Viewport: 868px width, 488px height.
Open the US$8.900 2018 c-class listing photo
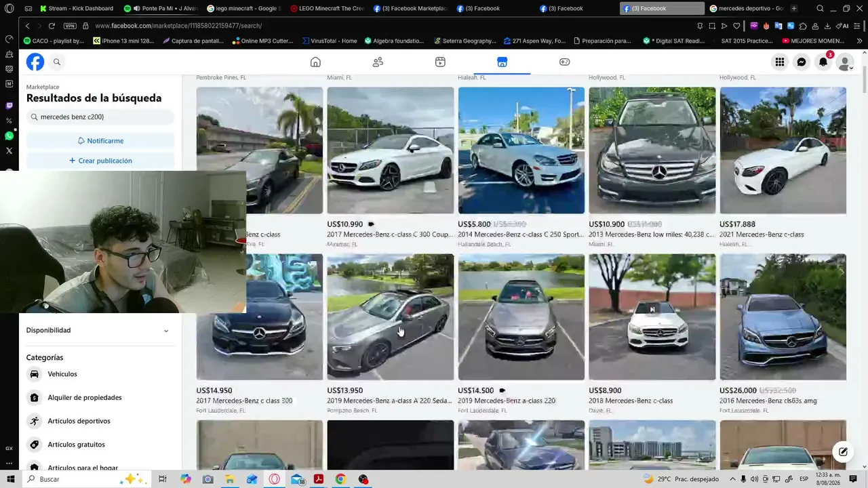pos(652,317)
